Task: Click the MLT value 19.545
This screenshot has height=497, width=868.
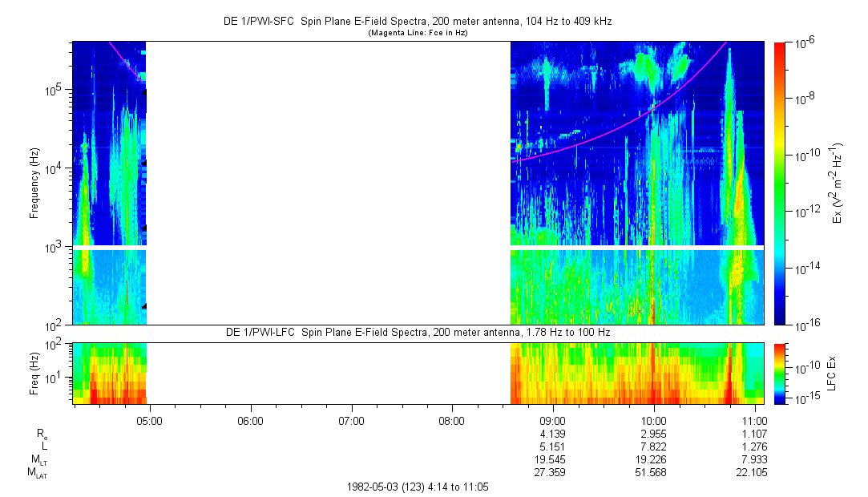Action: (x=551, y=459)
